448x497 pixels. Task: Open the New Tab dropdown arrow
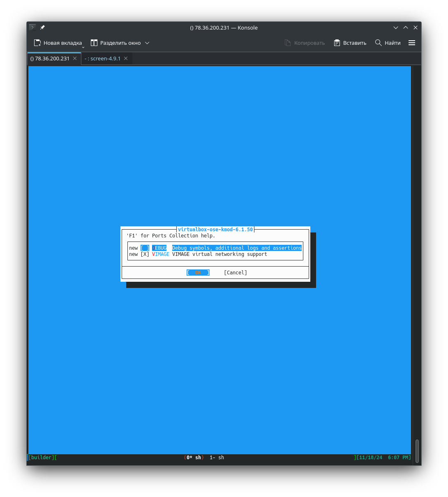(x=83, y=47)
